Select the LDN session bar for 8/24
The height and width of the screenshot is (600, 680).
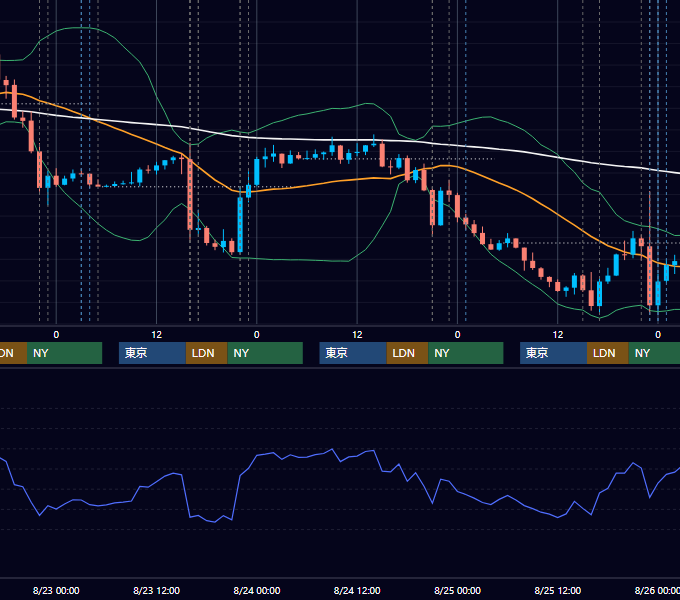pyautogui.click(x=407, y=353)
